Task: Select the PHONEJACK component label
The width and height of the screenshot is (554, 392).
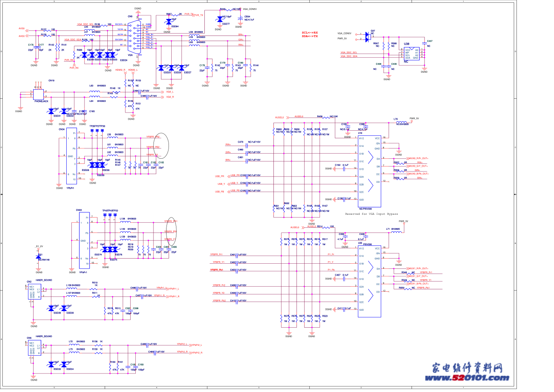Action: pos(41,101)
